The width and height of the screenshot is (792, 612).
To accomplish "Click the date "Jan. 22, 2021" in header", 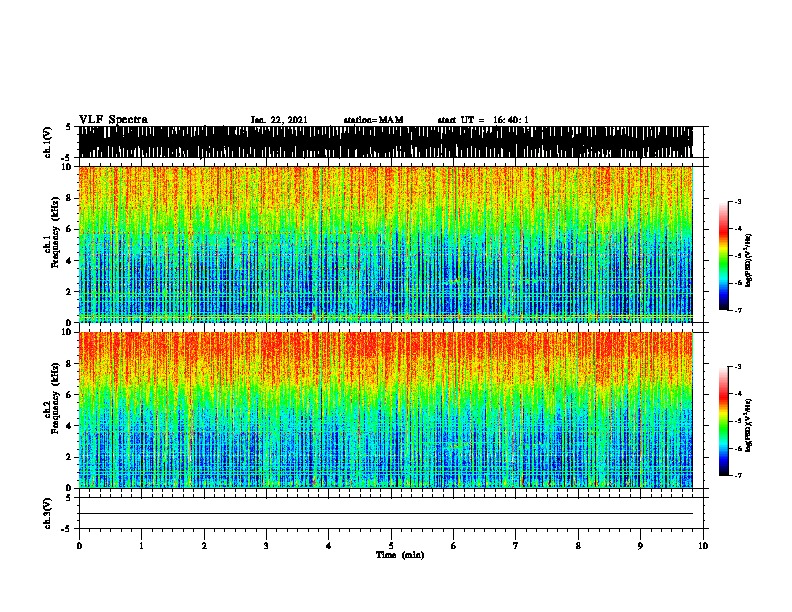I will tap(279, 120).
